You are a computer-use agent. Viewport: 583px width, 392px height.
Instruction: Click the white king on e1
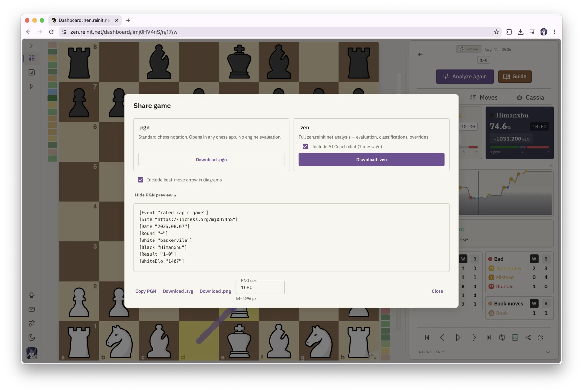[239, 341]
